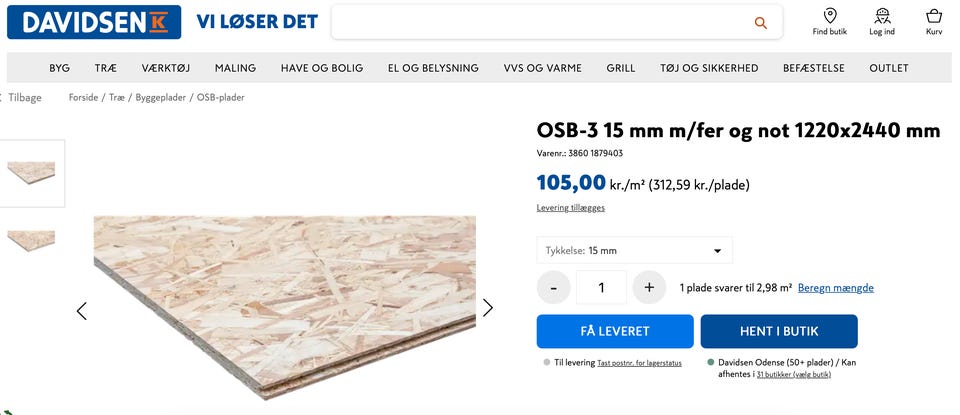Click the search magnifier icon
Viewport: 960px width, 415px height.
point(760,23)
